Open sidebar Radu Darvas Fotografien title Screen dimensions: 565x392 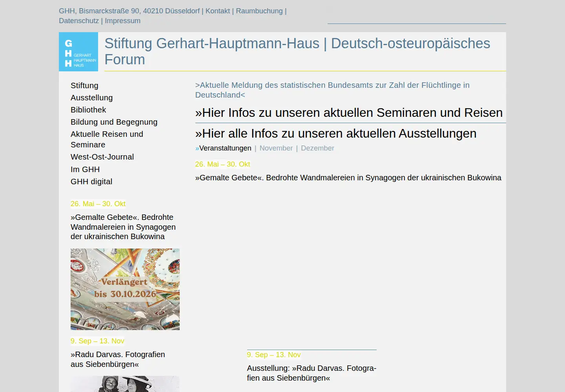[x=118, y=359]
